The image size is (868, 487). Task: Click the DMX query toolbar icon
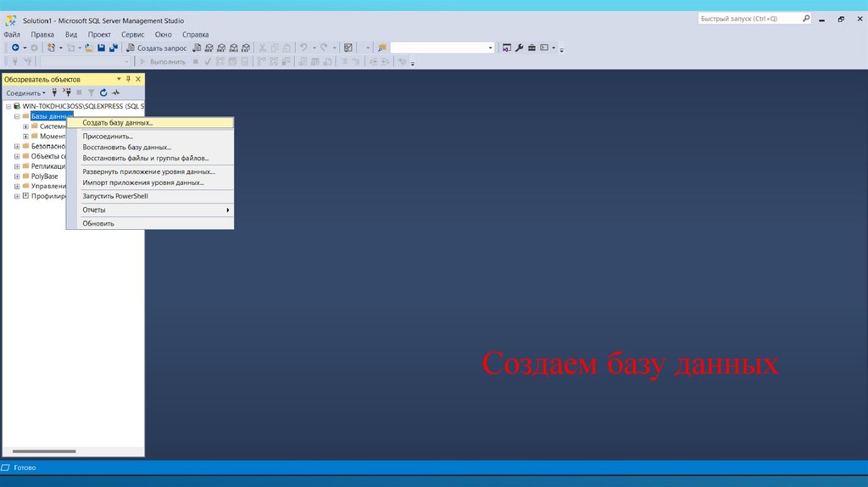[221, 48]
